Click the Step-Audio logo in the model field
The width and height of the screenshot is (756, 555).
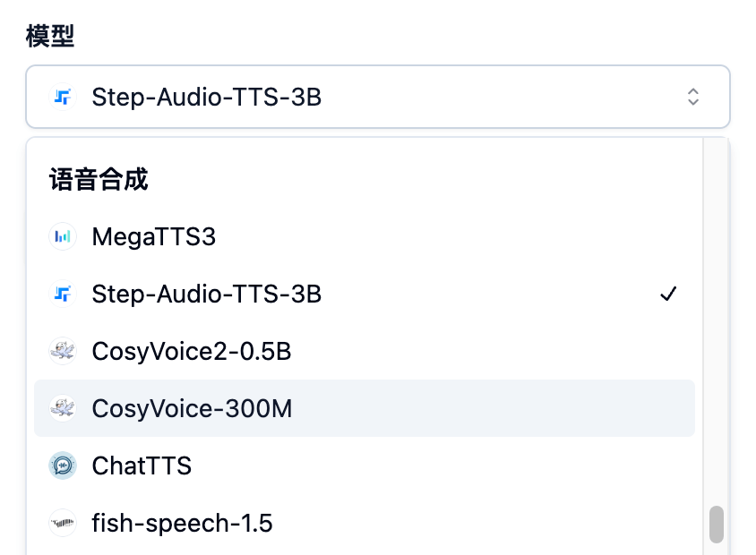point(62,97)
